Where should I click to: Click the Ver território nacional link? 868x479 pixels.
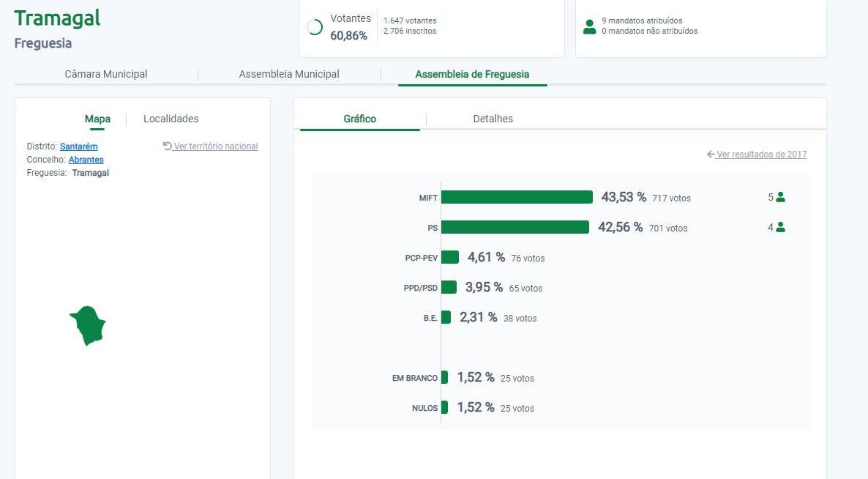(x=216, y=146)
